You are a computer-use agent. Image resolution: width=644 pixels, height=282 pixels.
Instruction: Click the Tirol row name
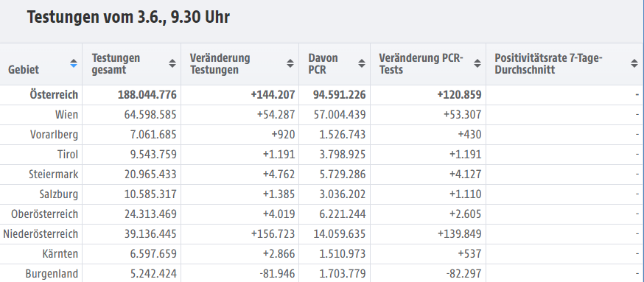tap(68, 155)
